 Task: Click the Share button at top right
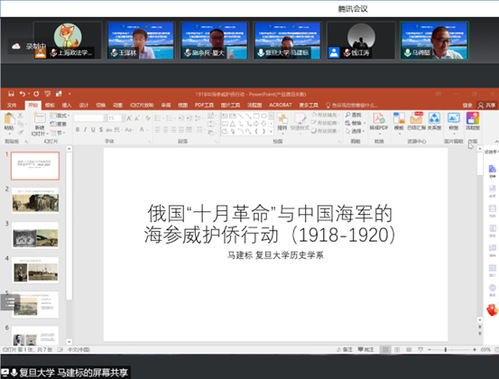[487, 105]
